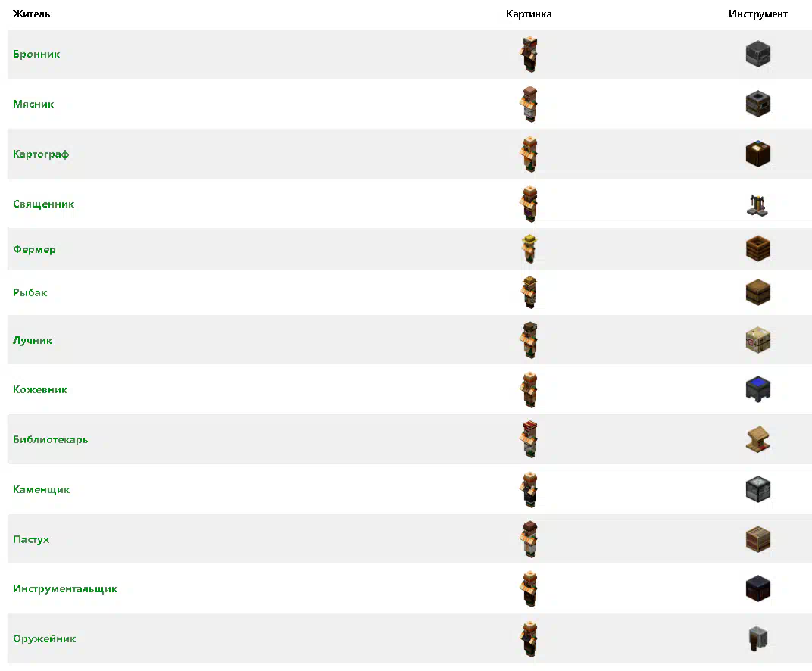The width and height of the screenshot is (812, 671).
Task: Click the blast furnace icon in Бронник row
Action: coord(757,55)
